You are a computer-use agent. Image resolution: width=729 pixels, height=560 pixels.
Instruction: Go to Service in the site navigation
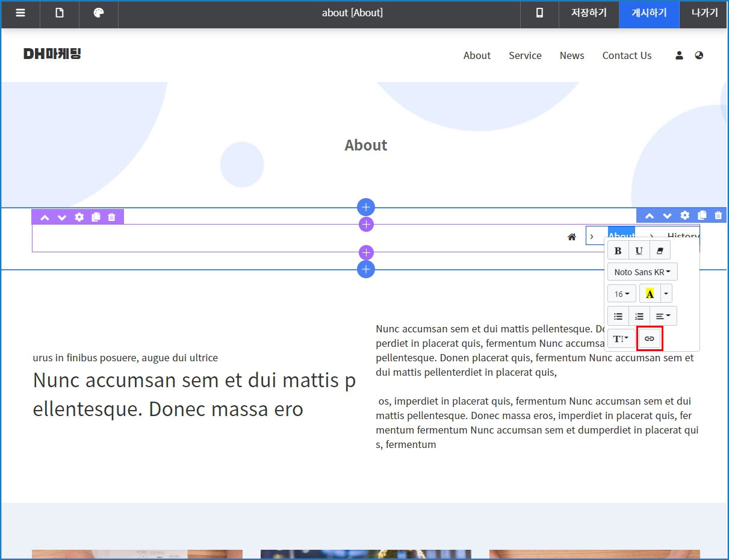pos(525,55)
